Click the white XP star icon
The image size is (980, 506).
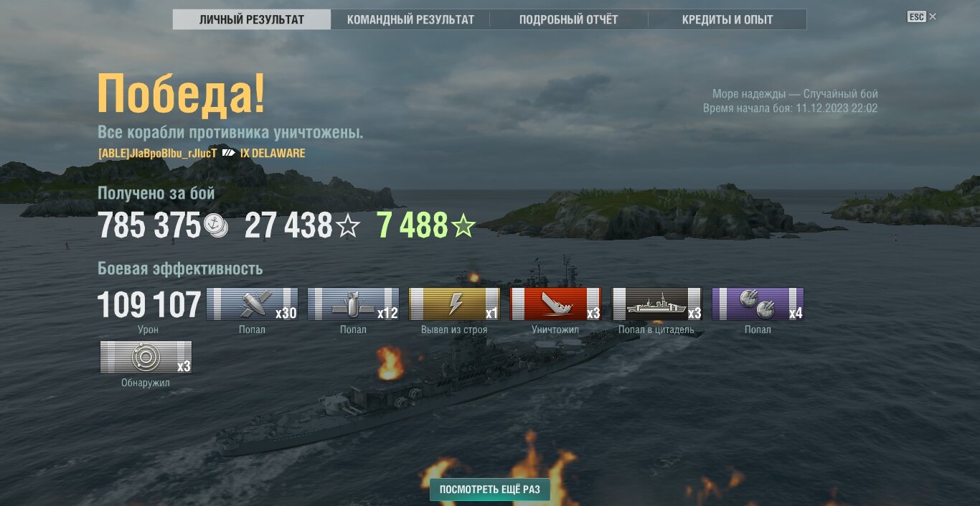coord(348,227)
